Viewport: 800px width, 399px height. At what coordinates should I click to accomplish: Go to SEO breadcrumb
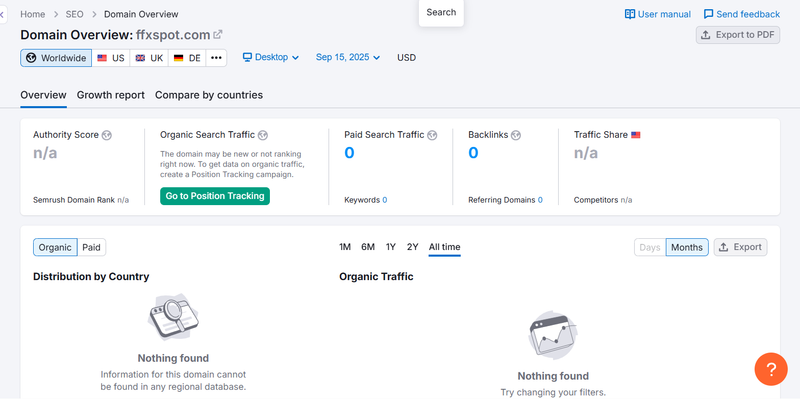click(x=74, y=14)
